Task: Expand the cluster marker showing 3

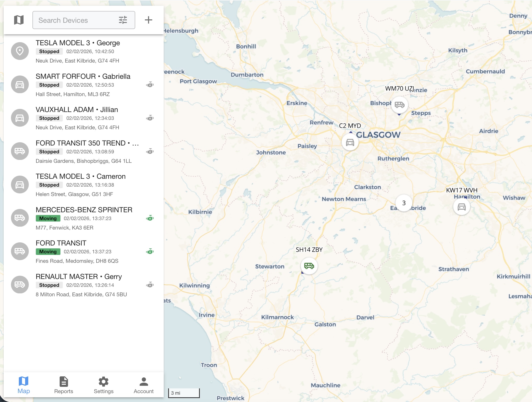Action: [404, 203]
